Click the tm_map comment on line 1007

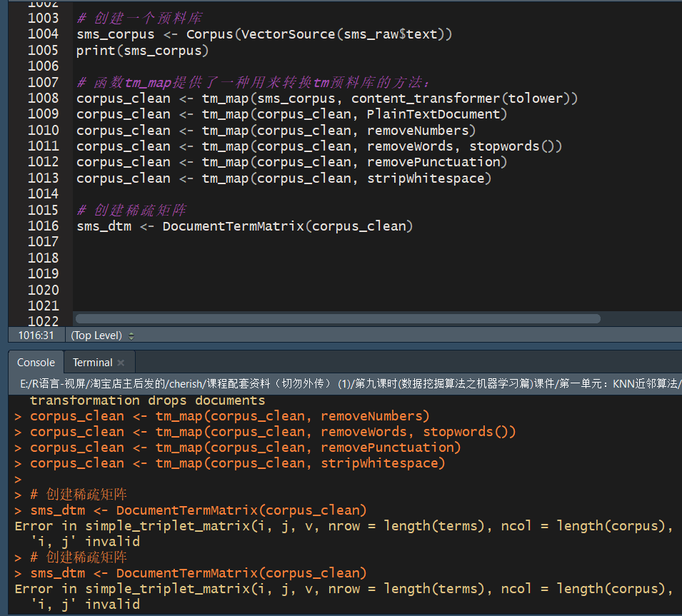[264, 83]
